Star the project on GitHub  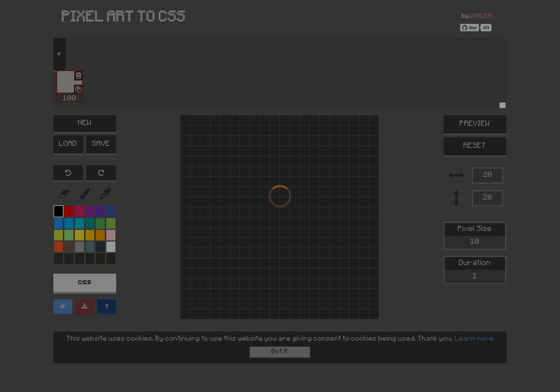(x=469, y=27)
